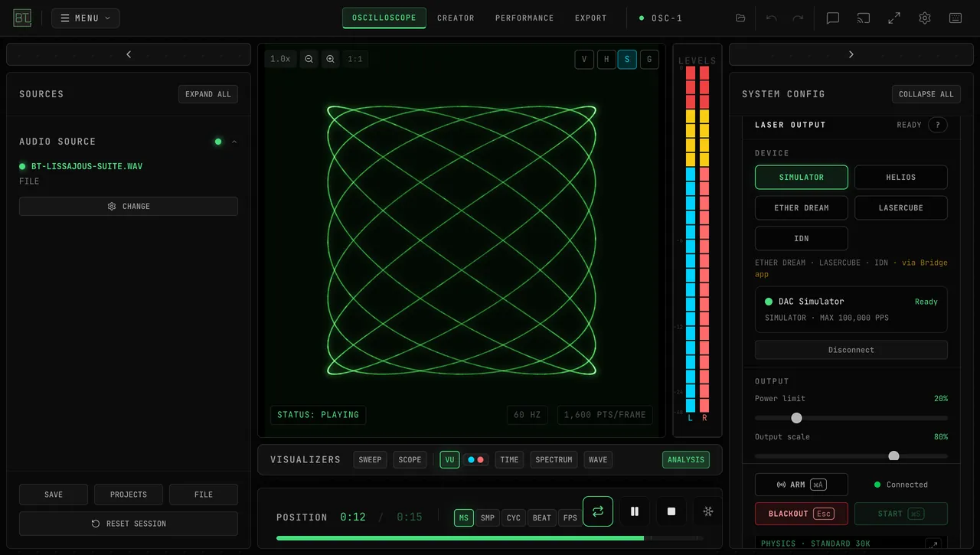The height and width of the screenshot is (555, 980).
Task: Disconnect the DAC Simulator
Action: pyautogui.click(x=851, y=350)
